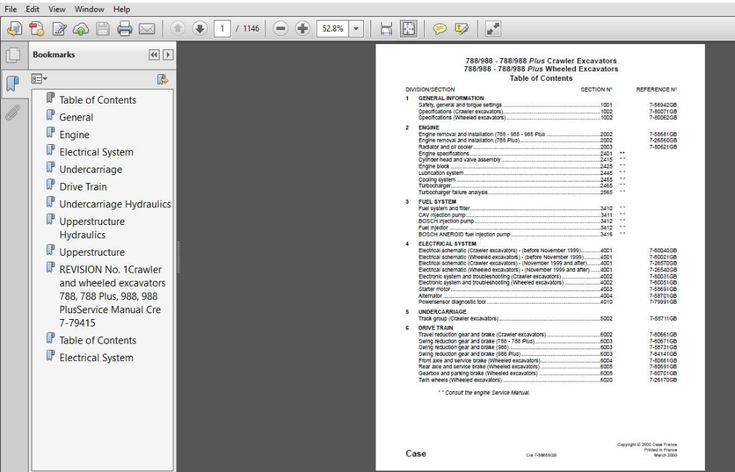735x472 pixels.
Task: Click the fit one full page icon
Action: pos(409,29)
